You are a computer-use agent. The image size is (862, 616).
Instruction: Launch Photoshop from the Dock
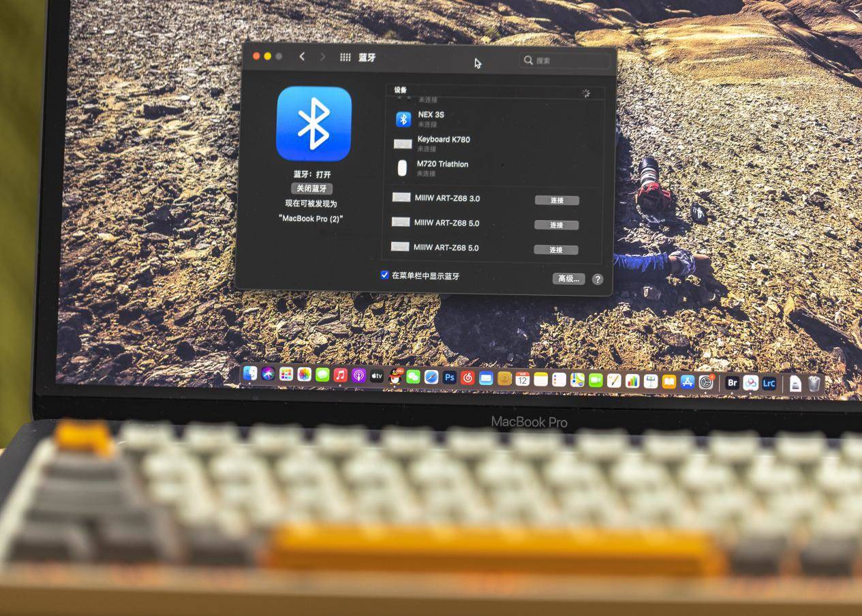pos(449,378)
